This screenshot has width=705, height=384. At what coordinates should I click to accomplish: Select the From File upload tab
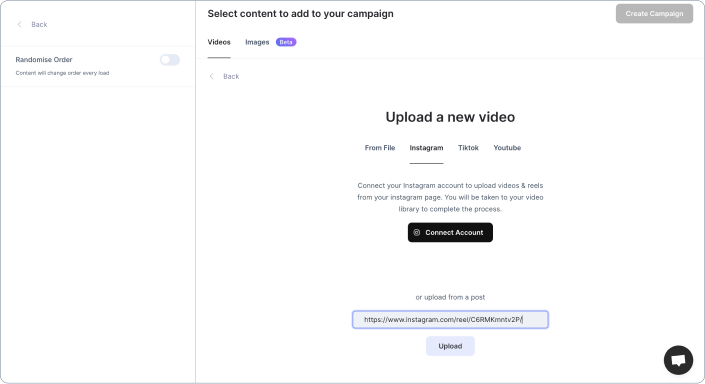pos(380,148)
